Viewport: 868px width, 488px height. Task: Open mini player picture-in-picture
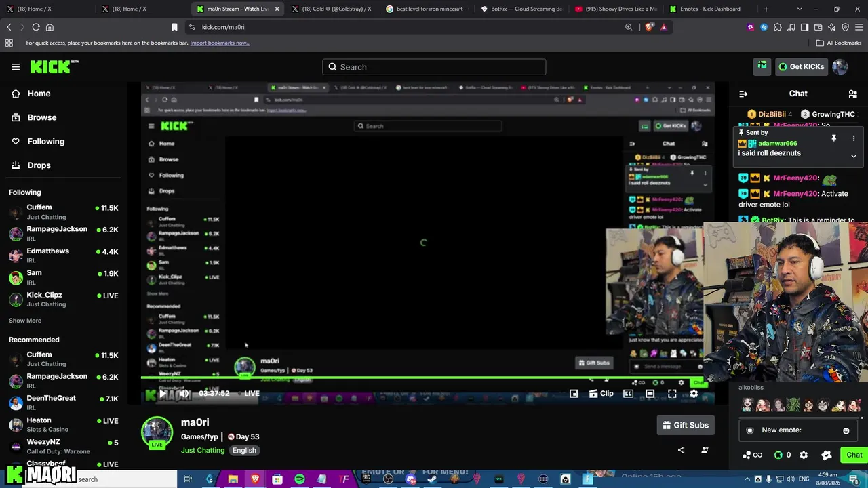click(574, 394)
